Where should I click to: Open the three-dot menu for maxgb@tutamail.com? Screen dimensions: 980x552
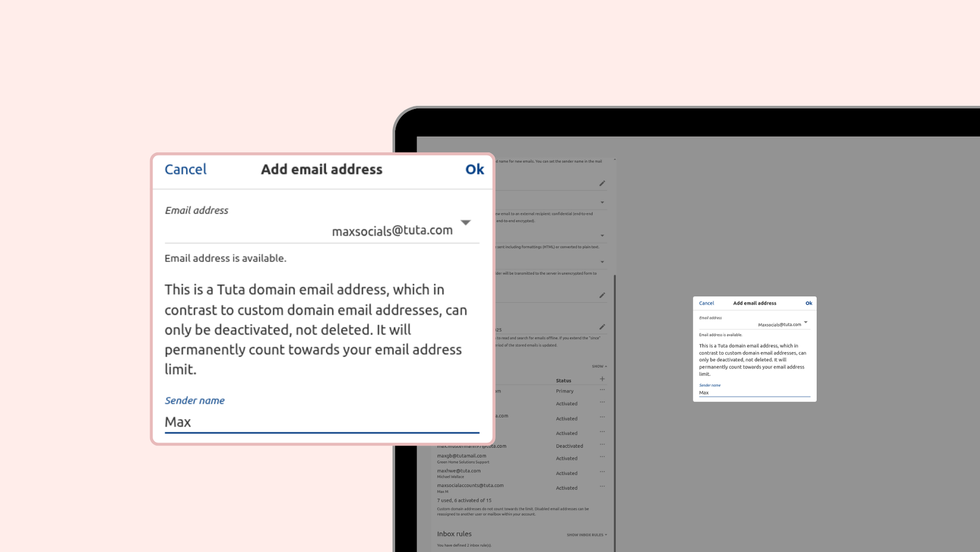[x=602, y=457]
